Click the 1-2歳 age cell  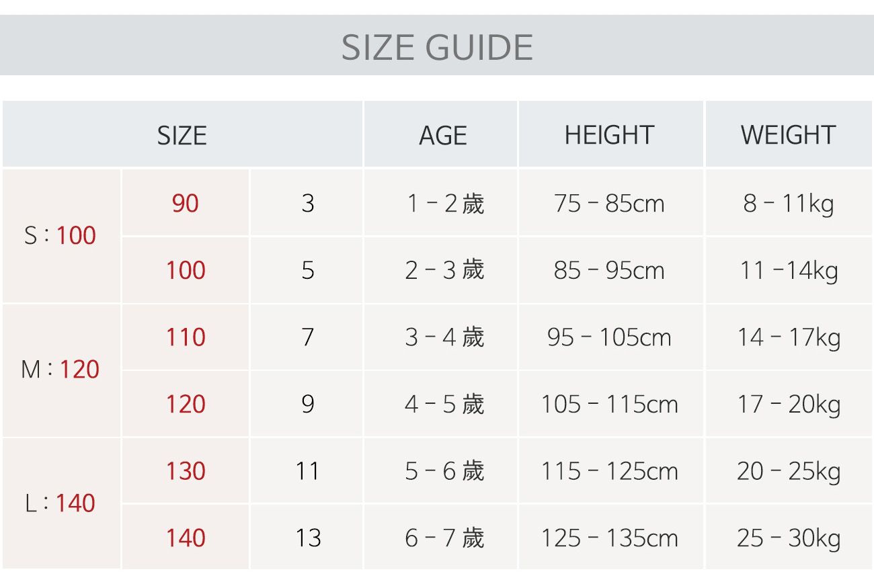point(444,203)
